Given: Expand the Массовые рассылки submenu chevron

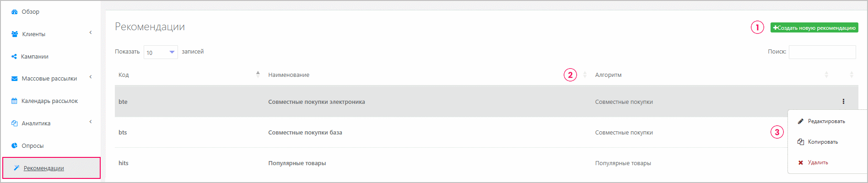Looking at the screenshot, I should coord(91,77).
